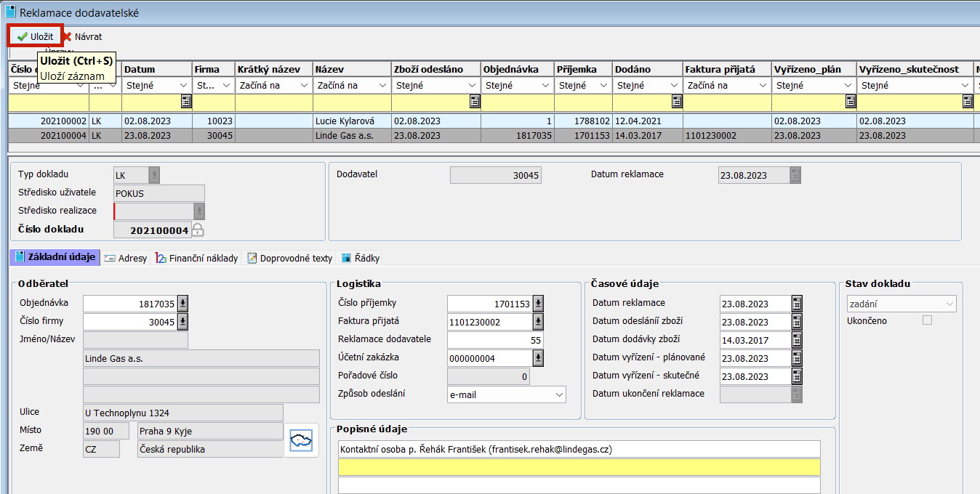980x494 pixels.
Task: Click the lock icon beside Číslo dokladu
Action: click(197, 230)
